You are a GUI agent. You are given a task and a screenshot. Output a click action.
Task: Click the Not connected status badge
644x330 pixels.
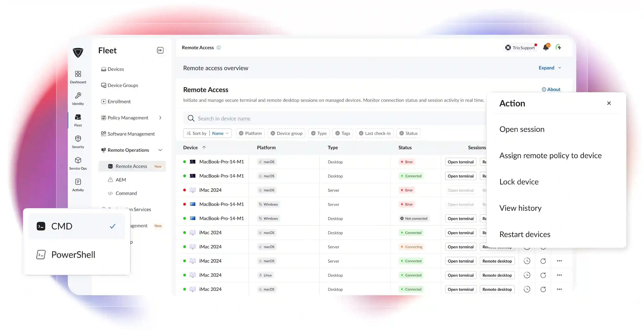tap(414, 219)
